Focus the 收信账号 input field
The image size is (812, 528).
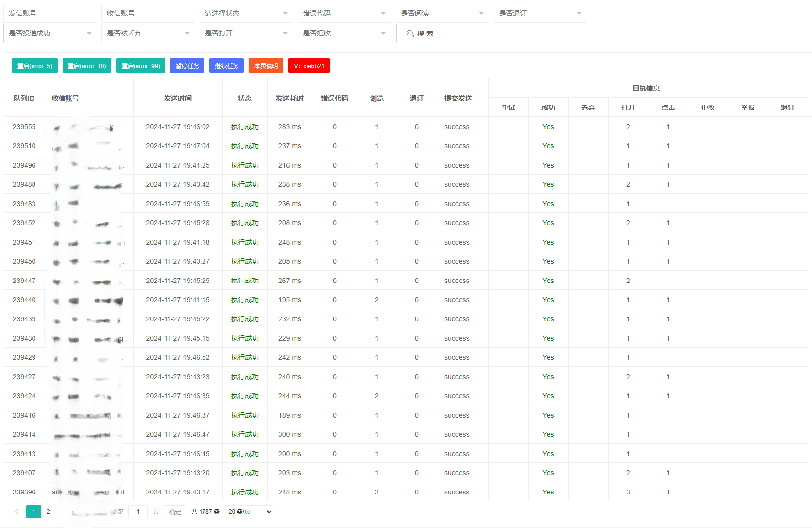point(148,13)
